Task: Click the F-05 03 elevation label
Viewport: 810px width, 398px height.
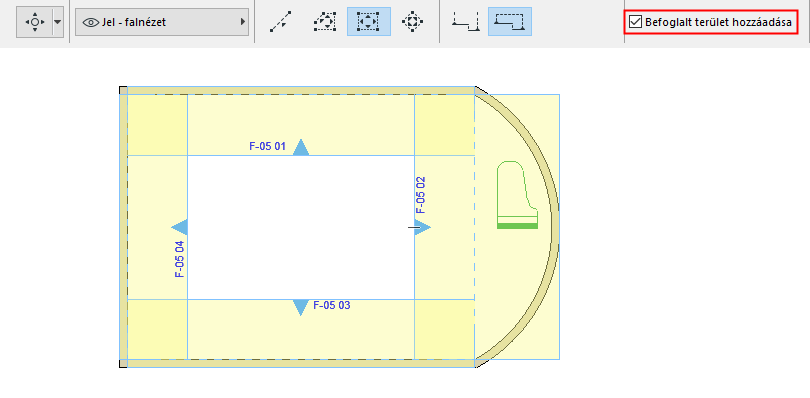Action: click(x=332, y=305)
